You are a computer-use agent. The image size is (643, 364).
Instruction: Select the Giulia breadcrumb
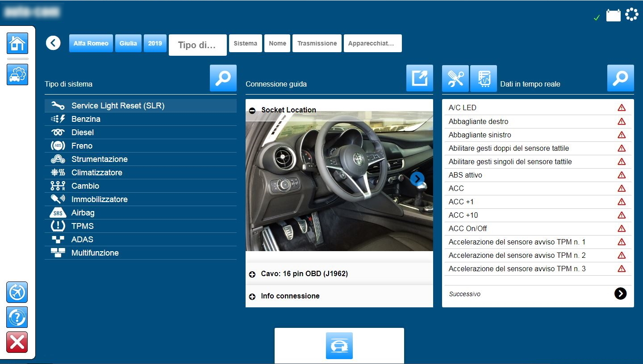click(128, 43)
